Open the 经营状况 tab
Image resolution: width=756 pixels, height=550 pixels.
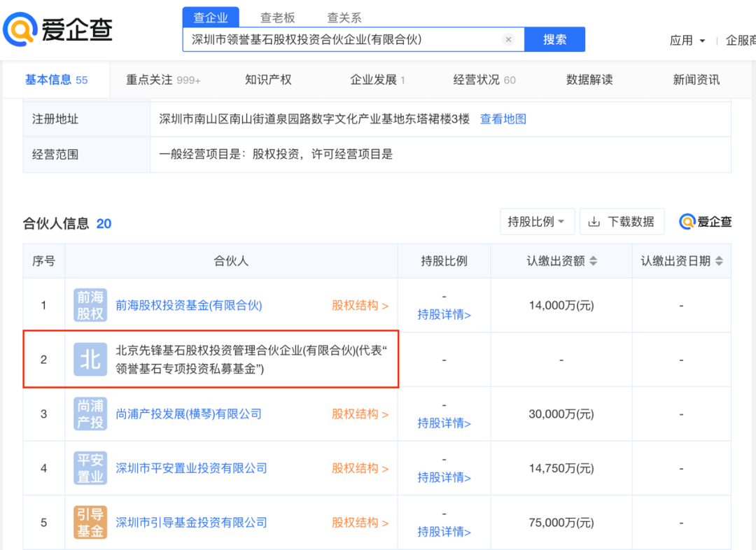484,80
